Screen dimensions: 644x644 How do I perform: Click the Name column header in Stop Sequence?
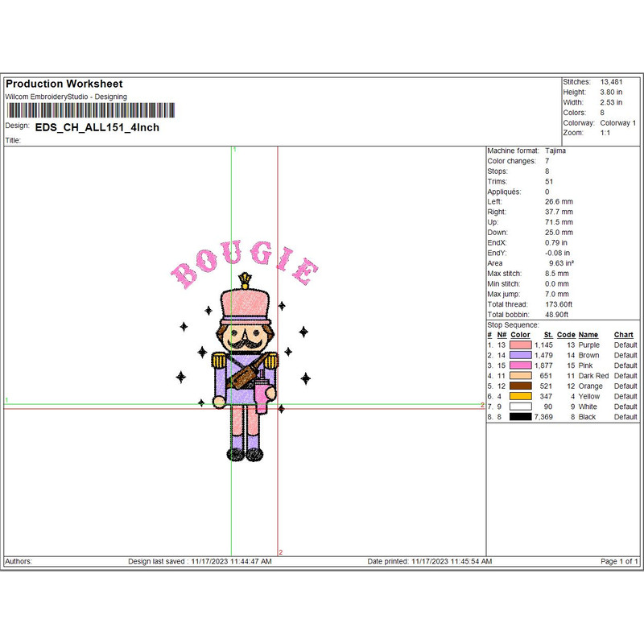(588, 335)
